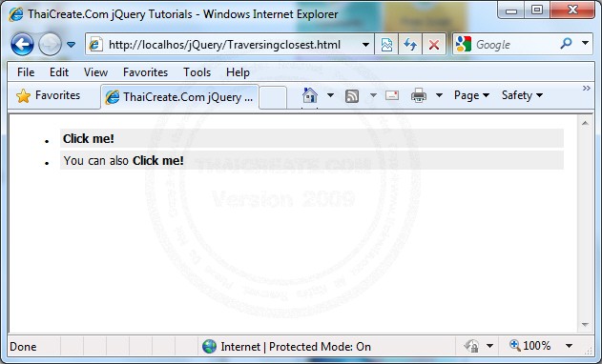Click the greyed Forward arrow button
602x364 pixels.
click(x=50, y=45)
